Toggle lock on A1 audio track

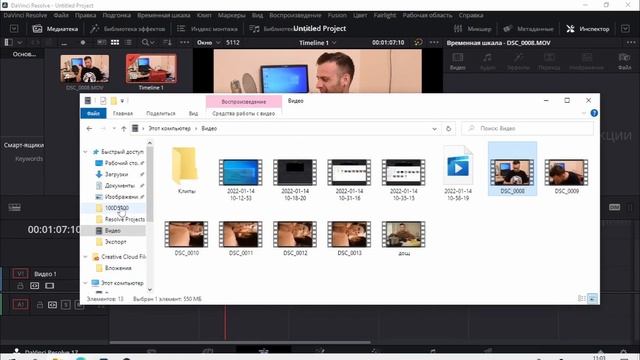40,304
